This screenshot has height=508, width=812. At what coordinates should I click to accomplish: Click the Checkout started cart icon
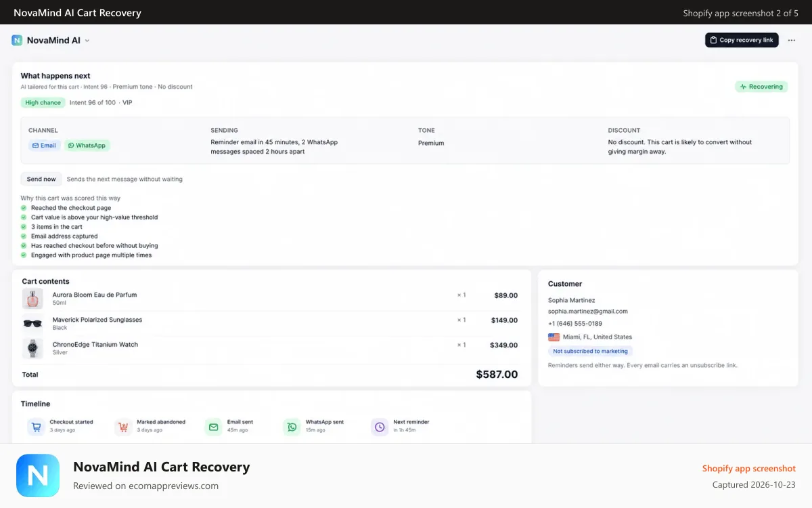pyautogui.click(x=36, y=427)
